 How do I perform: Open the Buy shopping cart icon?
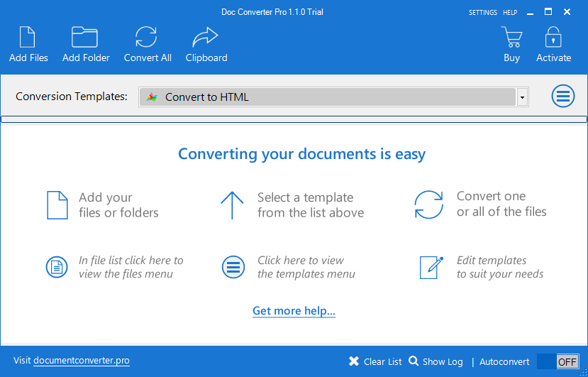pyautogui.click(x=512, y=37)
